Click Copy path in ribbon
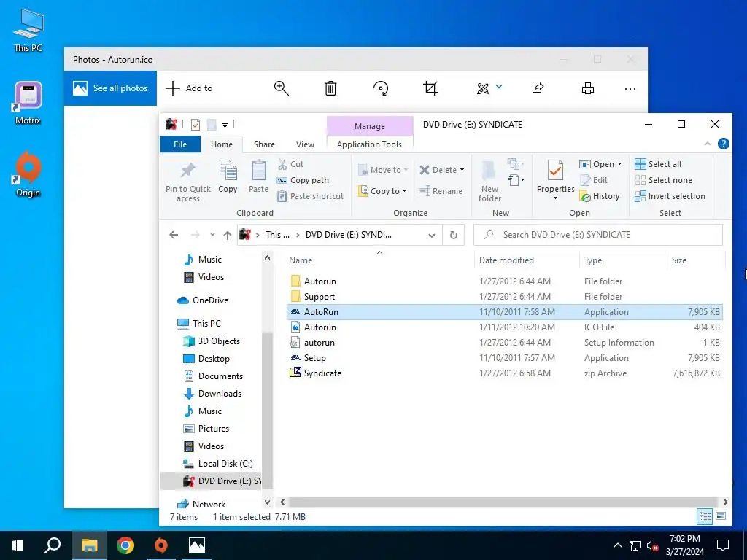747x560 pixels. 303,181
